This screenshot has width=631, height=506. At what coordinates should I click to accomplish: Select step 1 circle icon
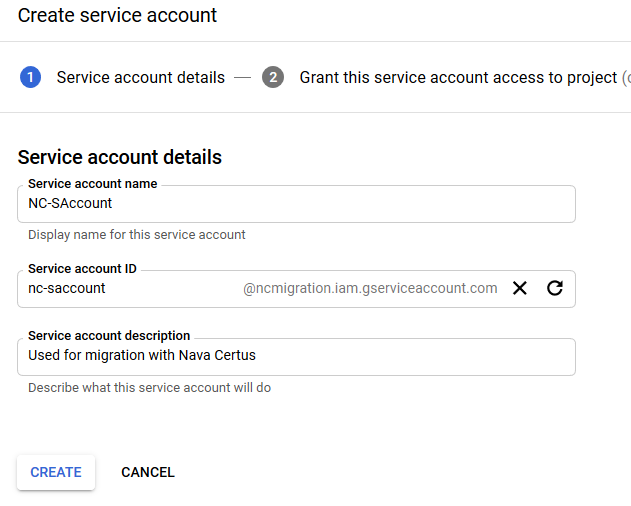pyautogui.click(x=31, y=77)
